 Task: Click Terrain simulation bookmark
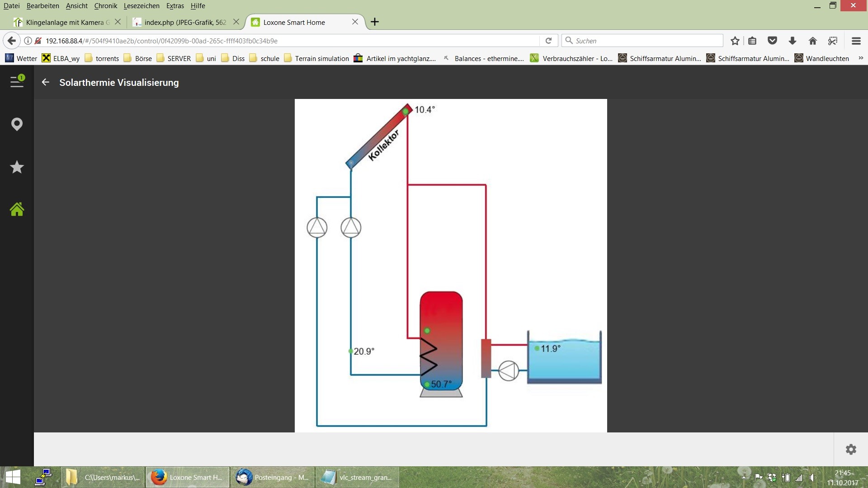point(316,58)
